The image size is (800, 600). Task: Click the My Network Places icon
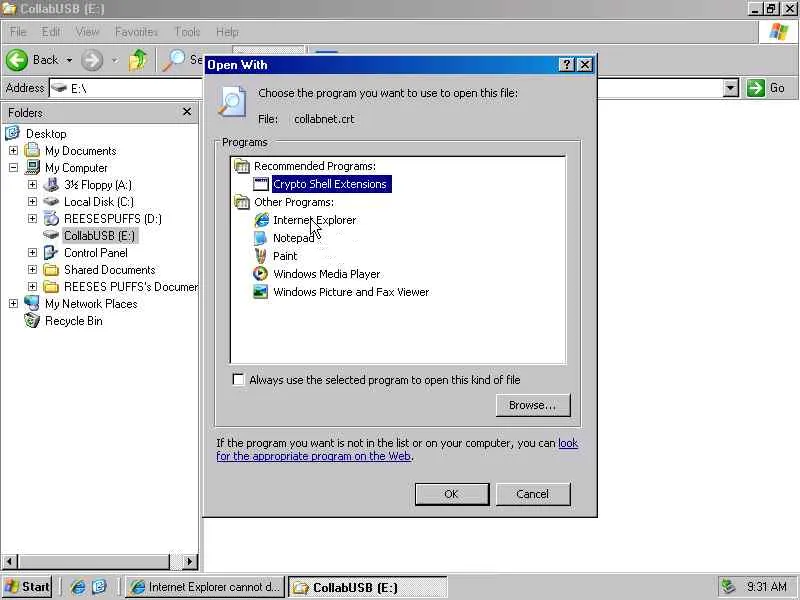point(32,304)
